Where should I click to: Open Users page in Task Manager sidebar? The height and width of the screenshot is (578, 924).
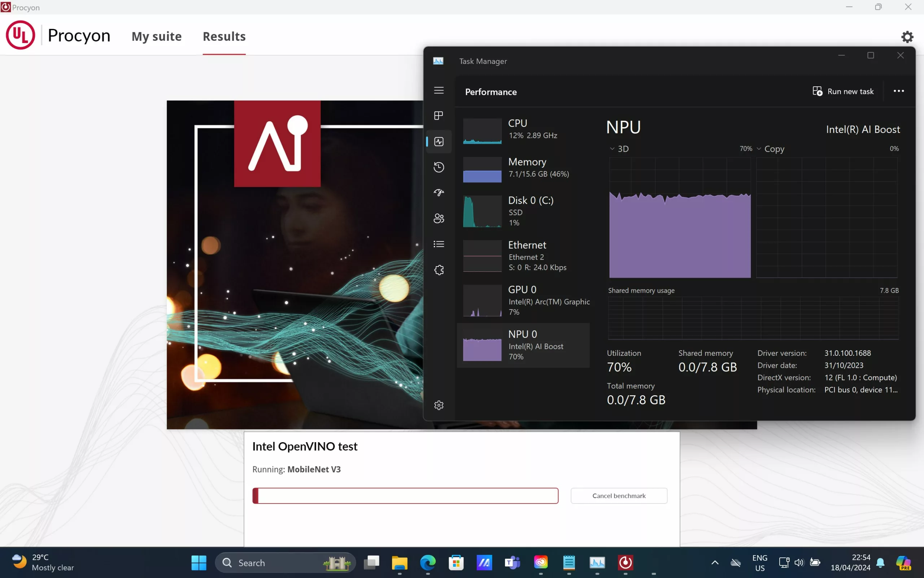[439, 218]
